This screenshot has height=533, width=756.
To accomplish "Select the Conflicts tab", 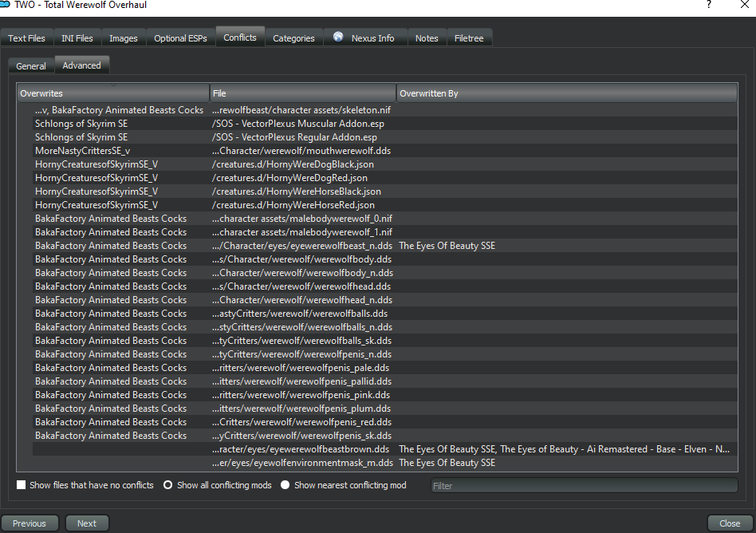I will tap(239, 38).
